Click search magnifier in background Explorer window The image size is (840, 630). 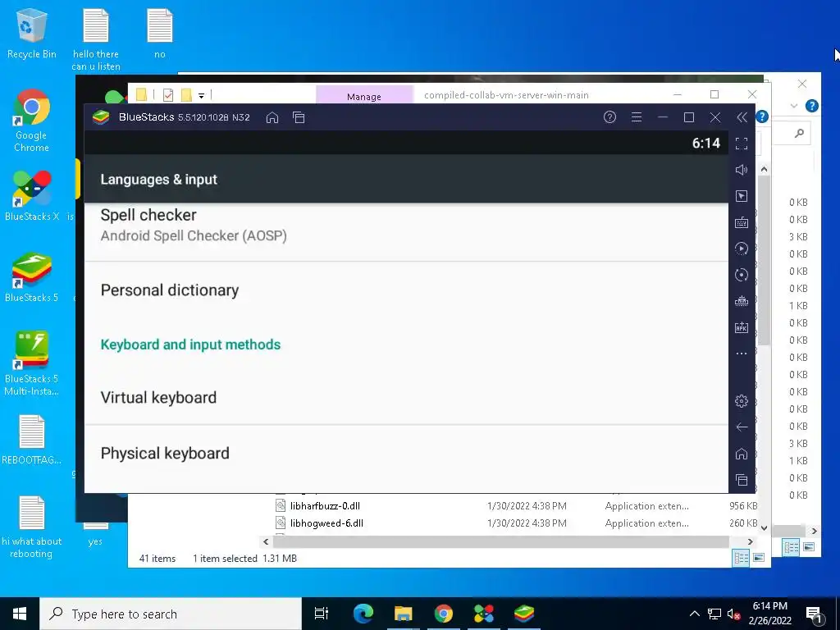[799, 133]
